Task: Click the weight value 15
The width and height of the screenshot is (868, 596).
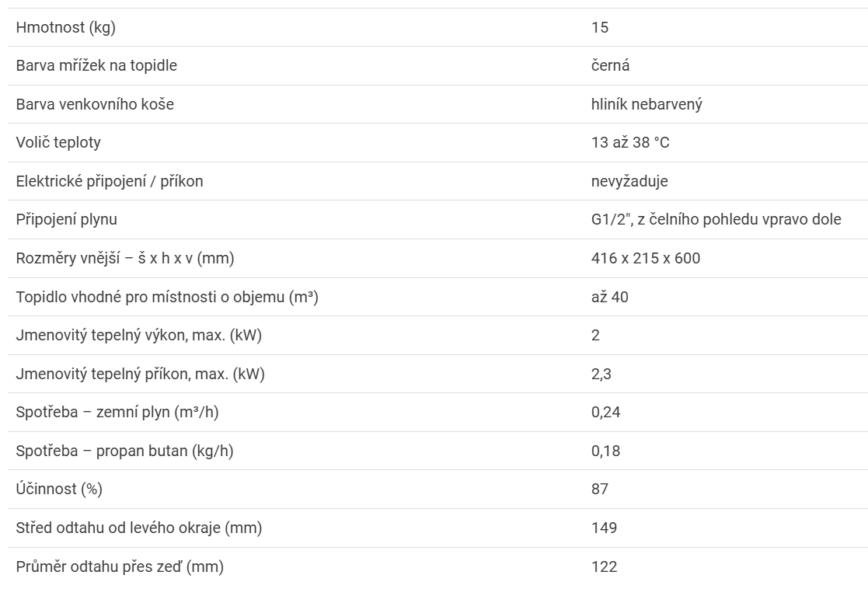Action: click(600, 27)
